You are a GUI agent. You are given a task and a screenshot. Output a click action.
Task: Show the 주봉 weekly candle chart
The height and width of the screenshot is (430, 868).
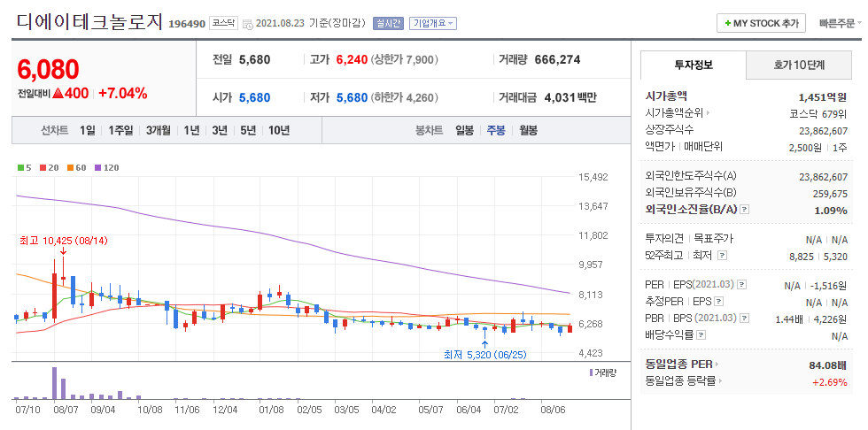pyautogui.click(x=496, y=130)
